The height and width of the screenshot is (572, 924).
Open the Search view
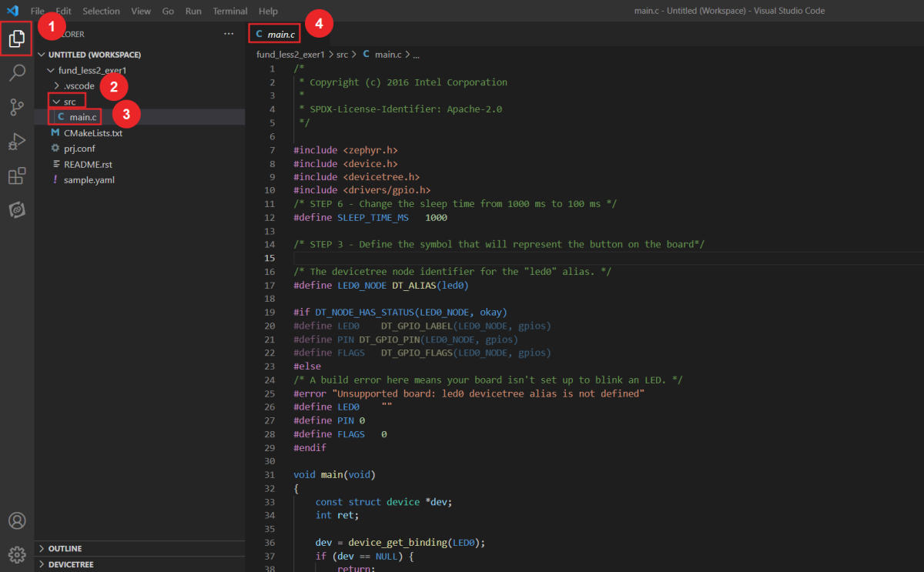[17, 73]
